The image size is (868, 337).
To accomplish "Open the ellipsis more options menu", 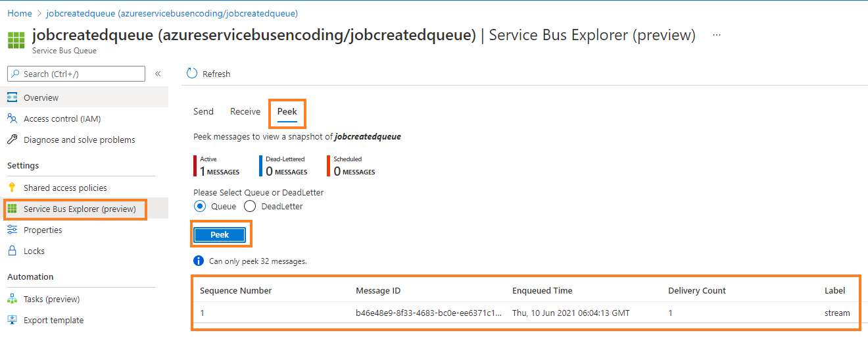I will pyautogui.click(x=717, y=35).
